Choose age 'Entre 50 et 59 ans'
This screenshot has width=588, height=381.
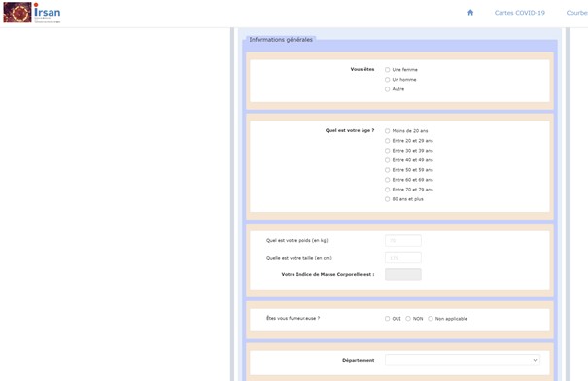click(x=388, y=170)
